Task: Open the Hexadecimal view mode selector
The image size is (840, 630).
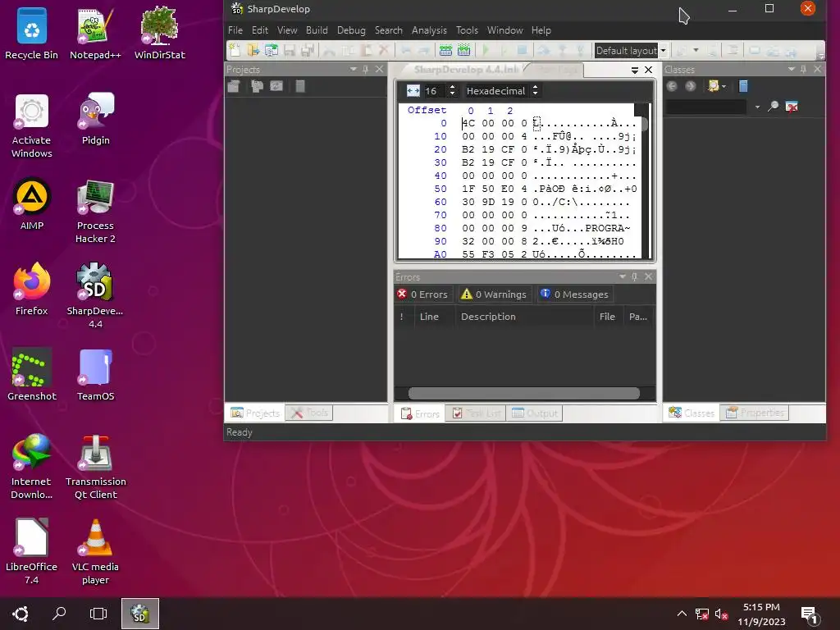Action: [x=503, y=90]
